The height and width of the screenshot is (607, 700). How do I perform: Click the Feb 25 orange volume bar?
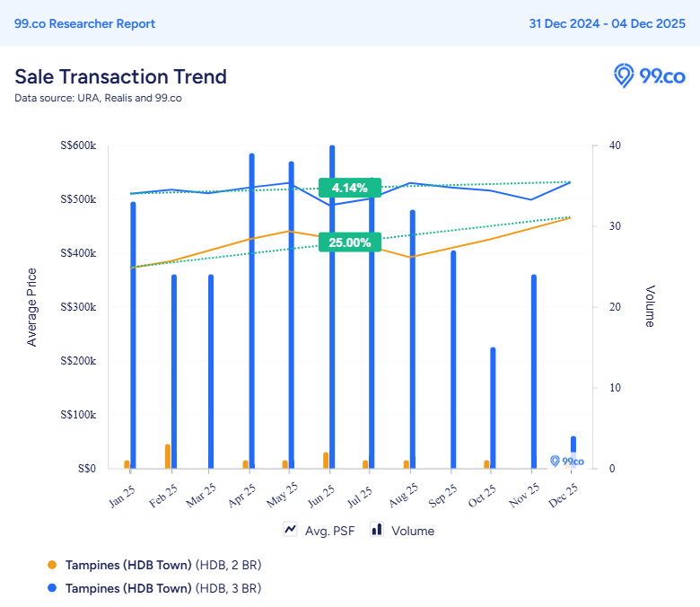tap(168, 456)
